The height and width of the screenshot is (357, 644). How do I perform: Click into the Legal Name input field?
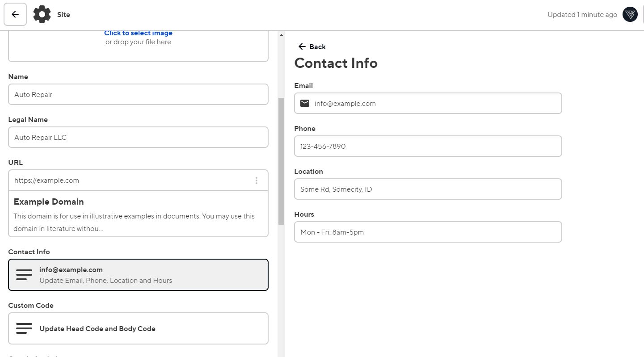[x=138, y=137]
